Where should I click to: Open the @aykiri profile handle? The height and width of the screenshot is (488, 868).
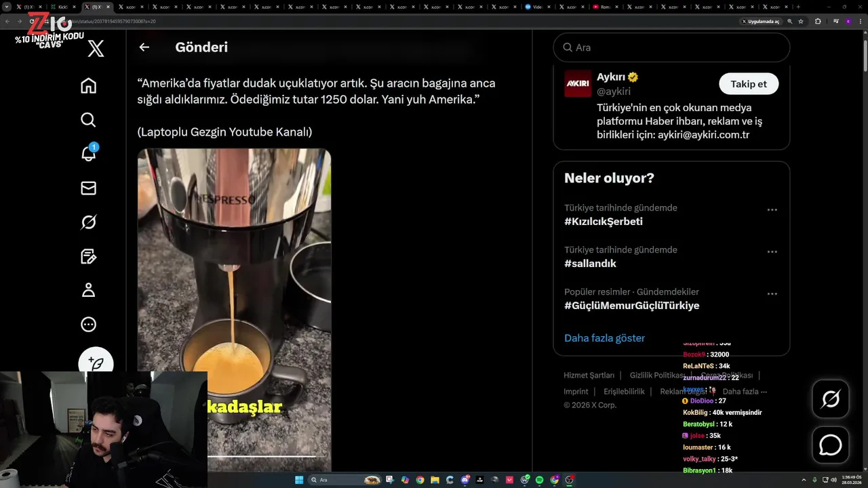coord(614,91)
